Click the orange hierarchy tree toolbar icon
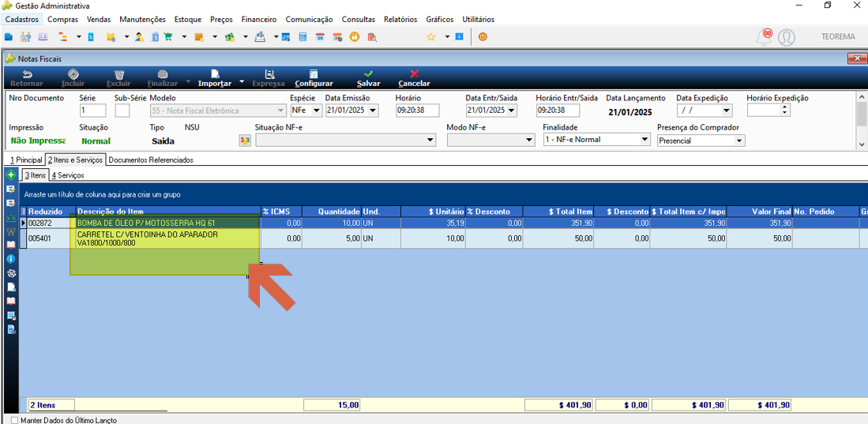Image resolution: width=868 pixels, height=424 pixels. pos(62,37)
